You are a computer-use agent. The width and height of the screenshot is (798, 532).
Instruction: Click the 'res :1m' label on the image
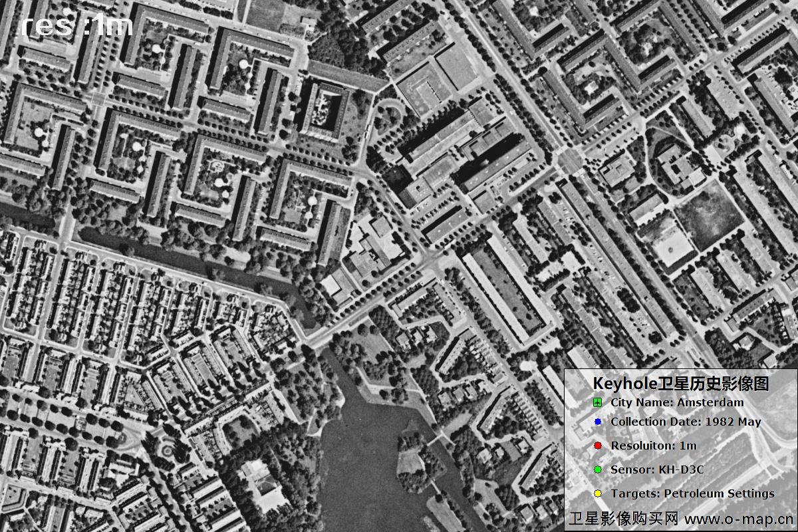coord(76,25)
